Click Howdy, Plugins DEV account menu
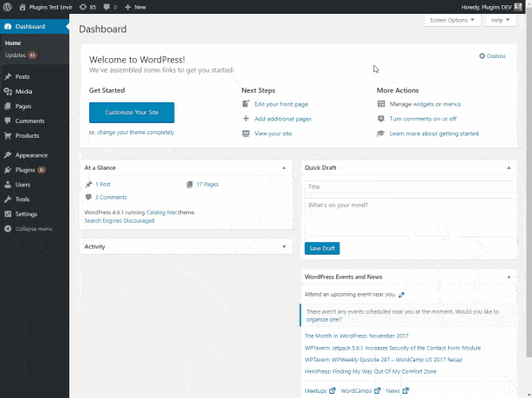The image size is (532, 398). 491,7
